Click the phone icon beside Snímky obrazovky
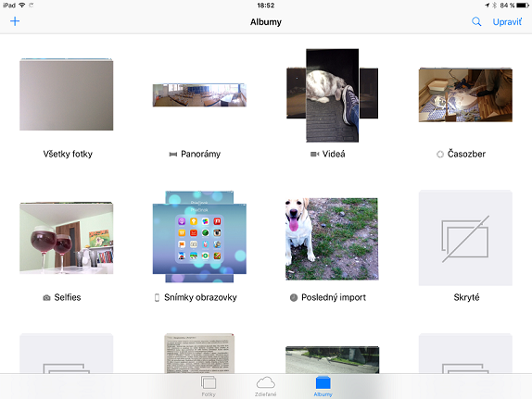The height and width of the screenshot is (399, 532). [x=157, y=298]
